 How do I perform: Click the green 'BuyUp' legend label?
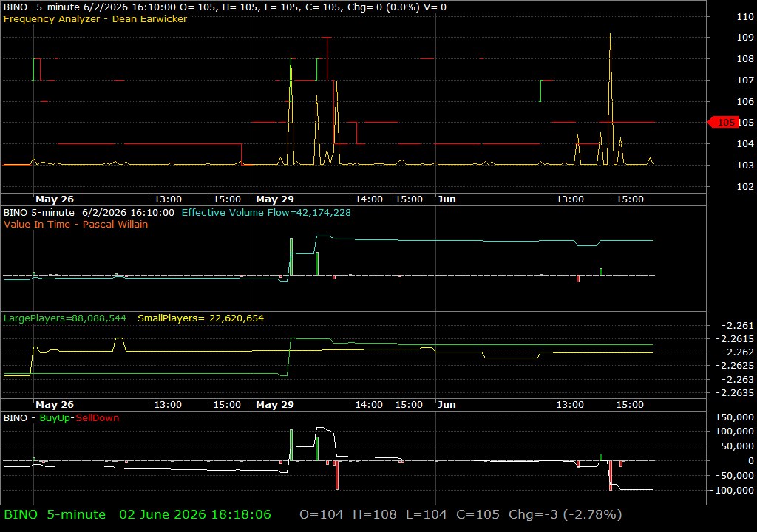point(55,417)
